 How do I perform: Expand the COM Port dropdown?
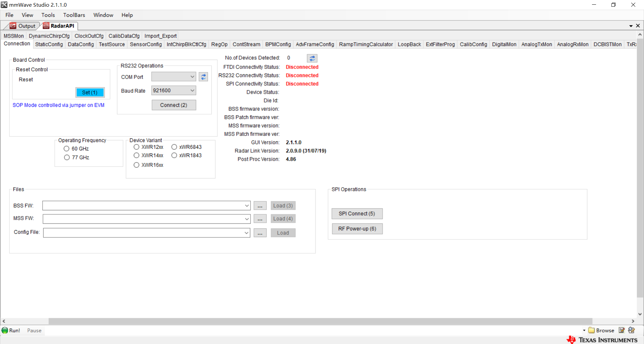[192, 77]
